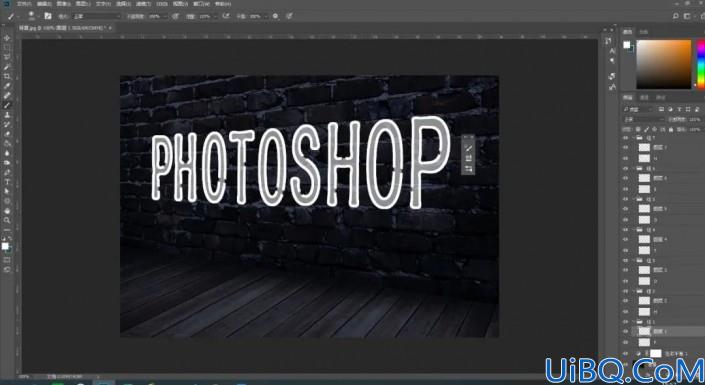The image size is (705, 385).
Task: Open the 文件 (File) menu
Action: point(24,4)
